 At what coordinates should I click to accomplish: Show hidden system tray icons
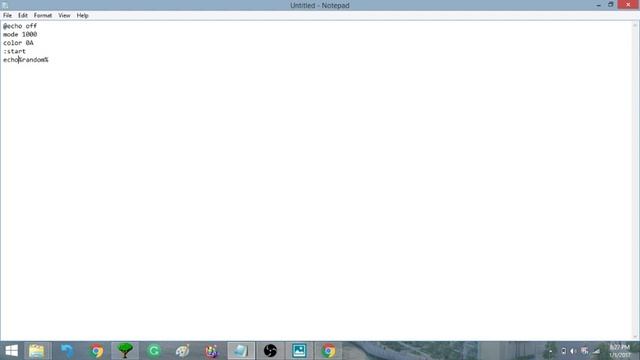click(551, 351)
